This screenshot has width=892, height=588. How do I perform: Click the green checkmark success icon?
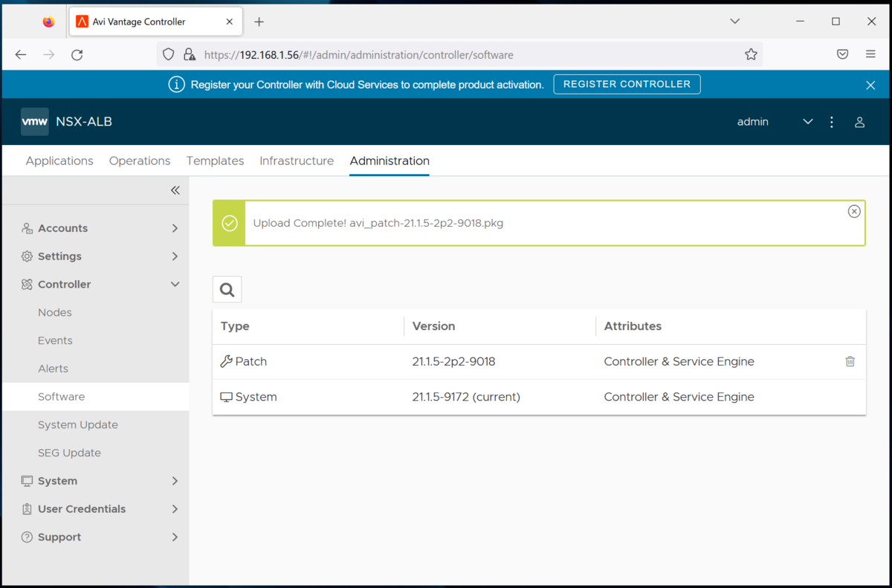pos(230,223)
